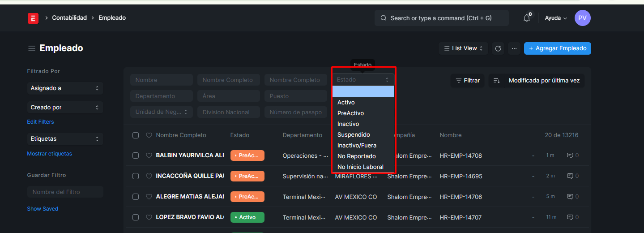This screenshot has width=644, height=233.
Task: Open the Edit Filters link
Action: pyautogui.click(x=40, y=122)
